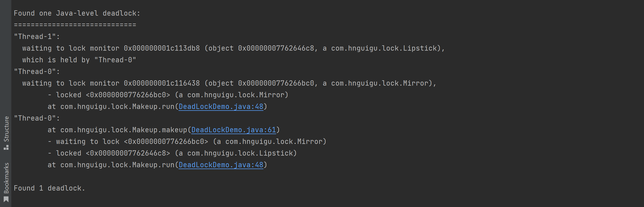Open DeadLockDemo.java:48 link below locked Lipstick line
This screenshot has width=644, height=207.
point(221,165)
